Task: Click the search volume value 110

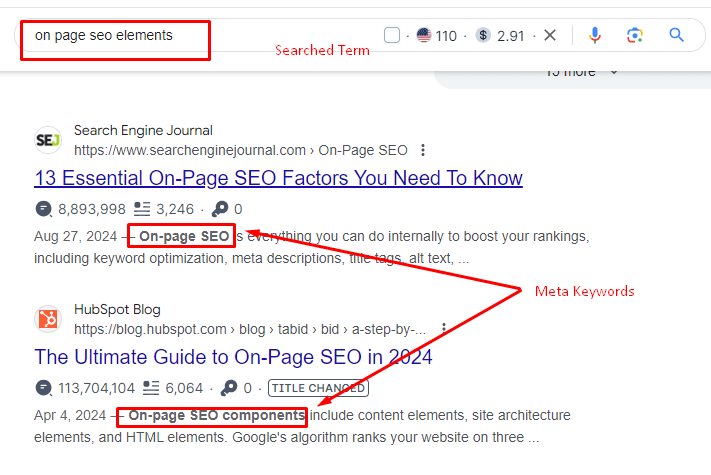Action: click(446, 36)
